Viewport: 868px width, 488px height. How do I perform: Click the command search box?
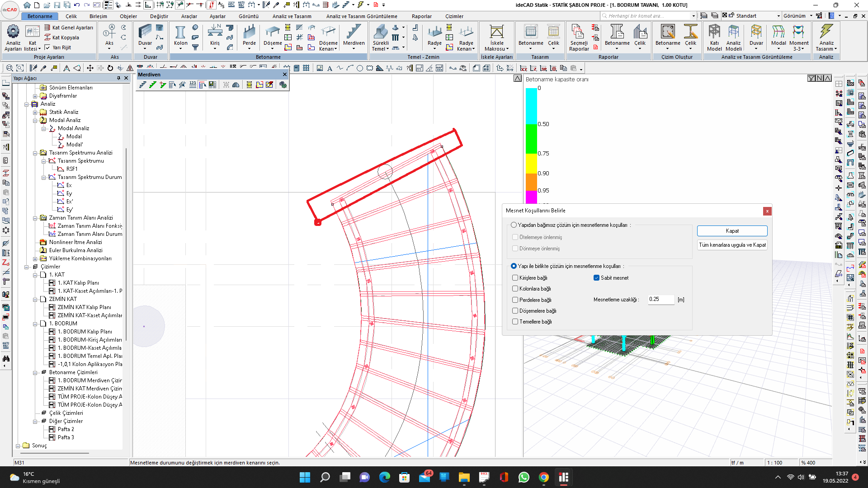[x=648, y=16]
